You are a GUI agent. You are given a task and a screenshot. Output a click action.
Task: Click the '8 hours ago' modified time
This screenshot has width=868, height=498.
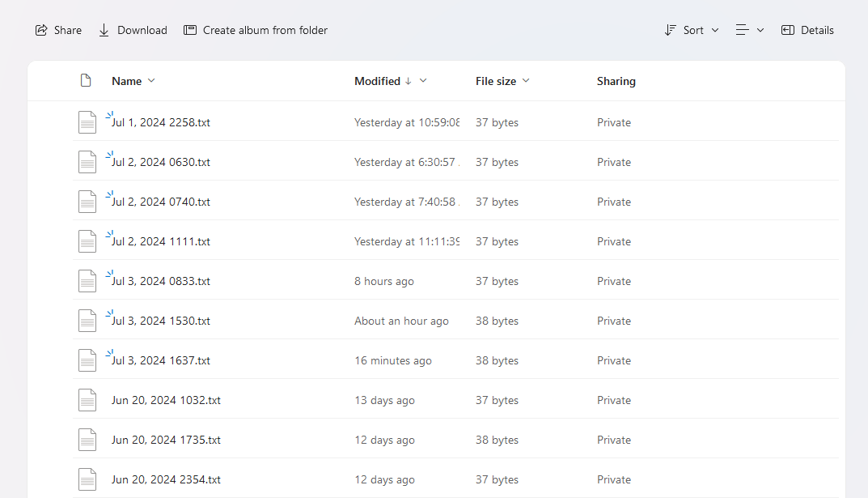coord(384,282)
